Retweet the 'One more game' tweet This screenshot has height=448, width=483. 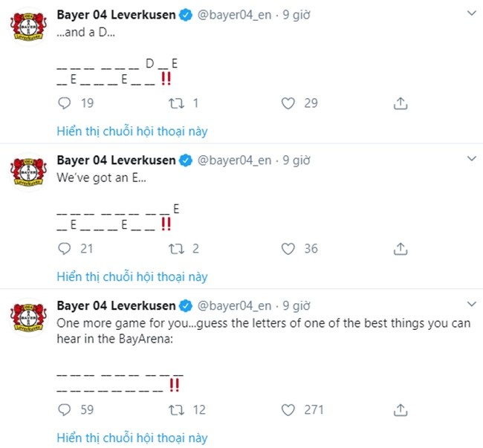pos(178,409)
